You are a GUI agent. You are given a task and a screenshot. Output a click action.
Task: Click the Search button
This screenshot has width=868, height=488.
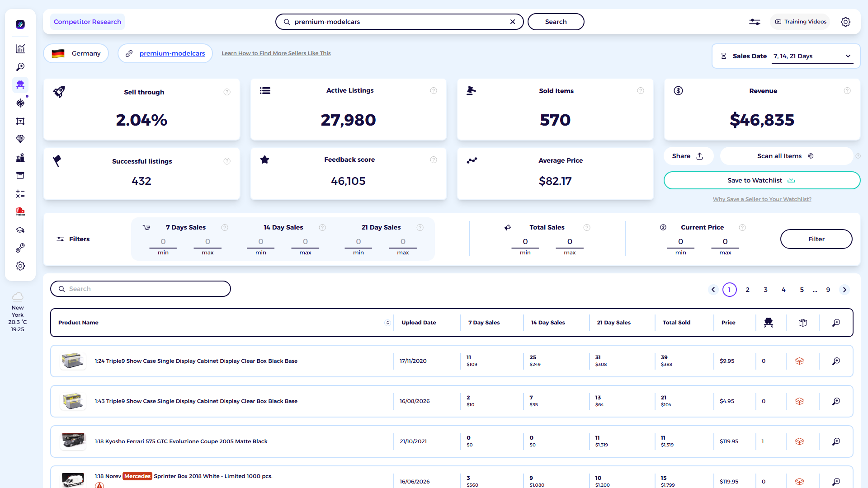[556, 22]
